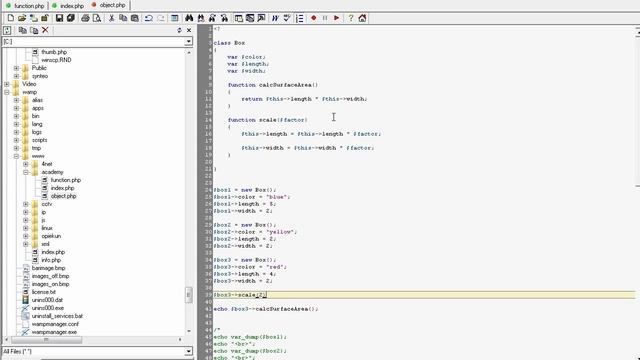Expand the Public folder
The image size is (640, 360).
(16, 68)
